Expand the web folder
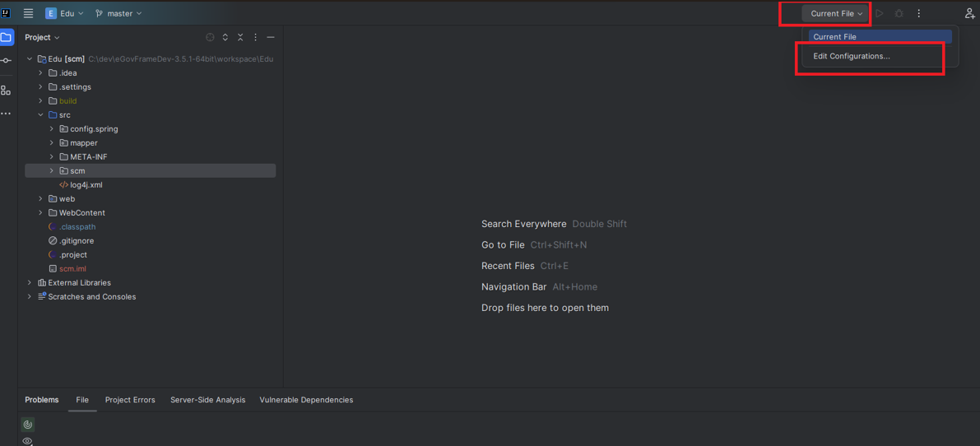The image size is (980, 446). 40,198
